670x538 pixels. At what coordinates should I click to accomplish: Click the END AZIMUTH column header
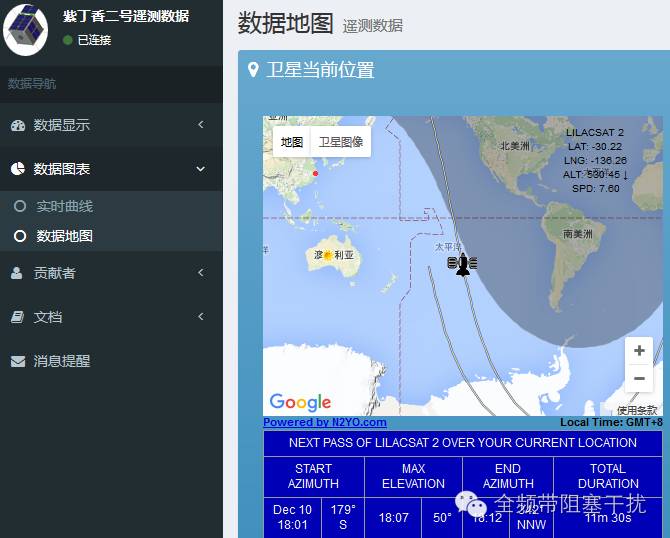[508, 476]
